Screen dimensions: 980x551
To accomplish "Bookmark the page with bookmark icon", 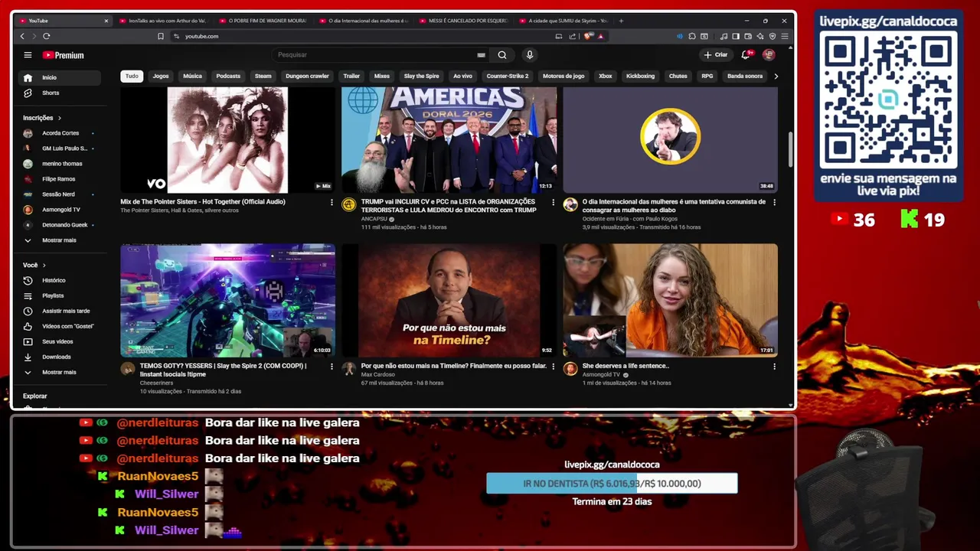I will [161, 36].
